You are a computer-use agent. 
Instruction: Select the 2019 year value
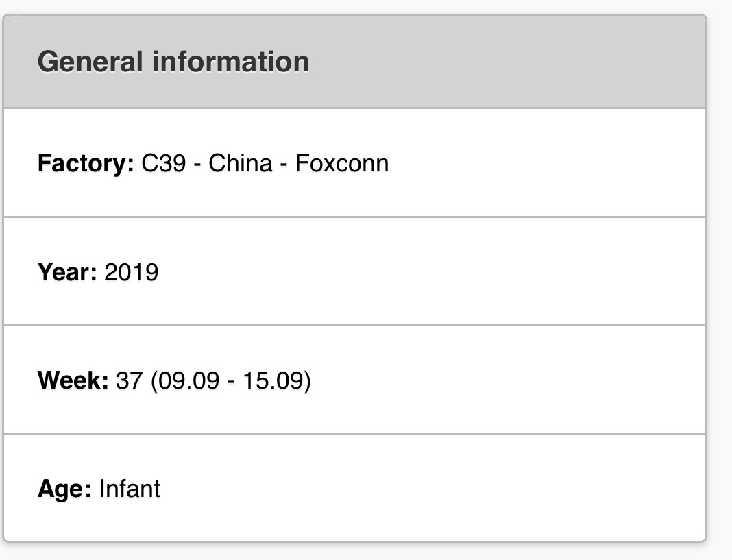[131, 272]
